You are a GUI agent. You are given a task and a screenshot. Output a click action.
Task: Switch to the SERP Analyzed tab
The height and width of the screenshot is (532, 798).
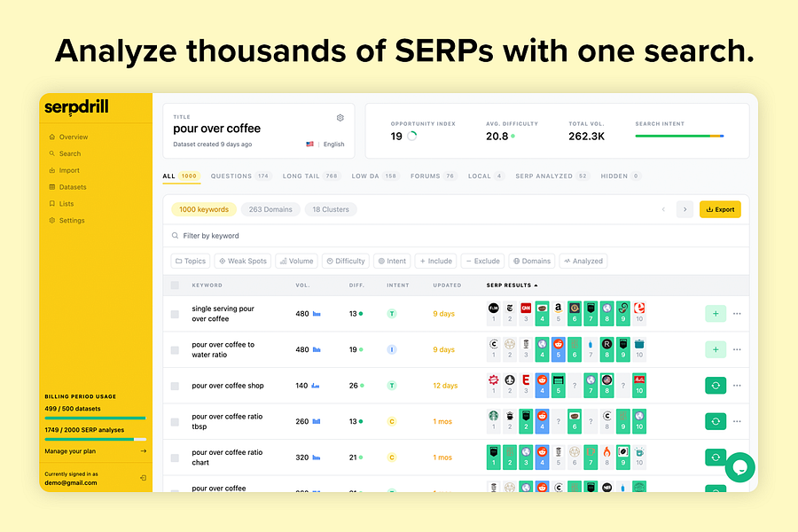click(x=552, y=176)
